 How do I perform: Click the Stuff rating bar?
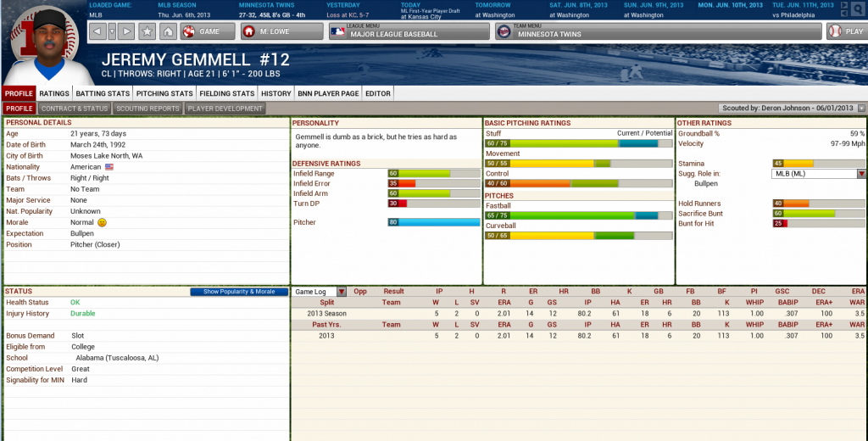(x=571, y=143)
